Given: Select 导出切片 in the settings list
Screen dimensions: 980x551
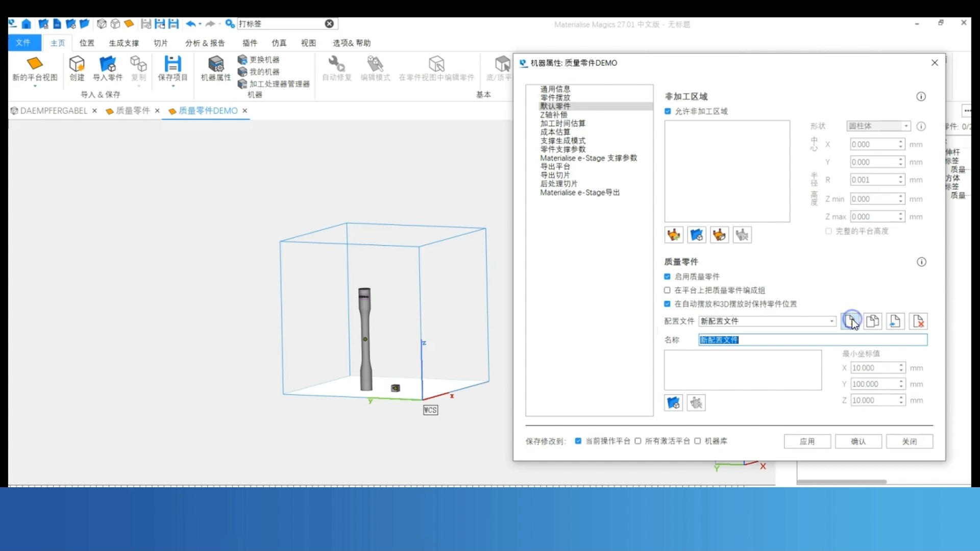Looking at the screenshot, I should click(555, 175).
